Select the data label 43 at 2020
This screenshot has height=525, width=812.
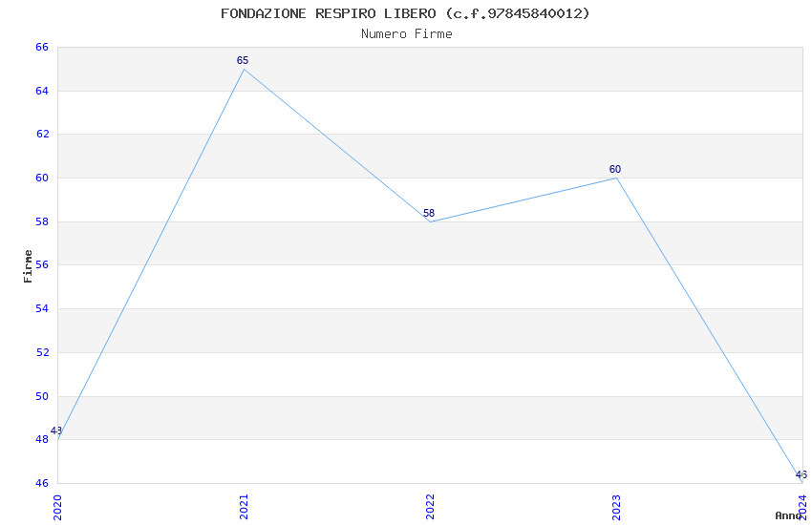tap(56, 430)
